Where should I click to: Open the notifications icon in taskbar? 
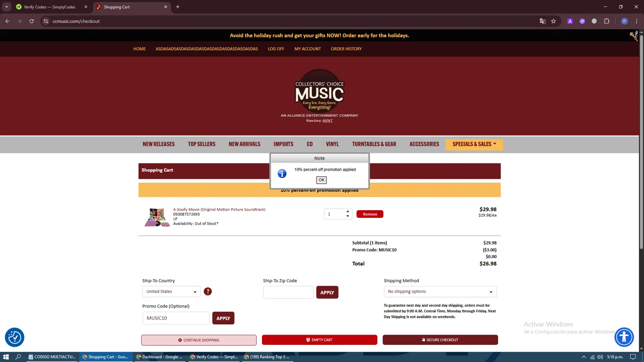click(633, 357)
